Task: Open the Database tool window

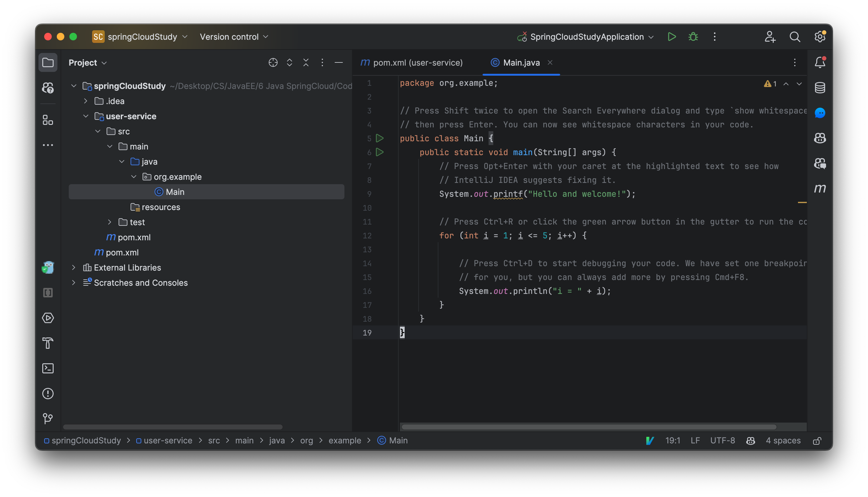Action: pyautogui.click(x=820, y=87)
